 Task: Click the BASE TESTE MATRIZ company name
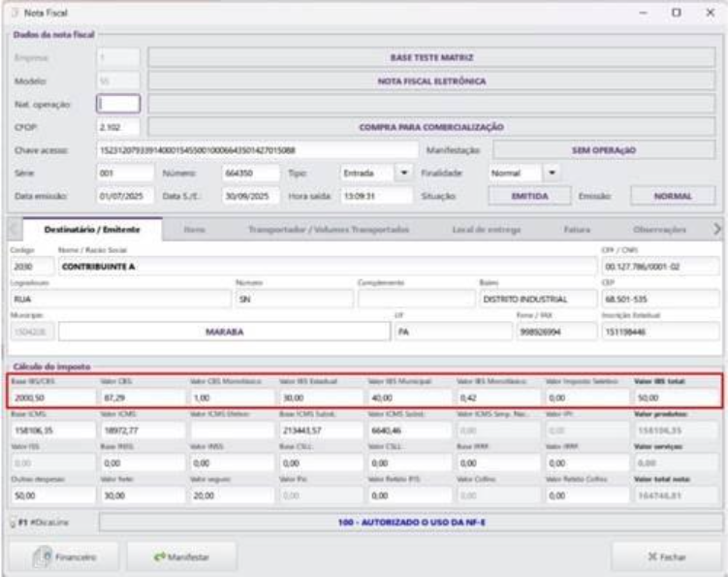point(431,57)
